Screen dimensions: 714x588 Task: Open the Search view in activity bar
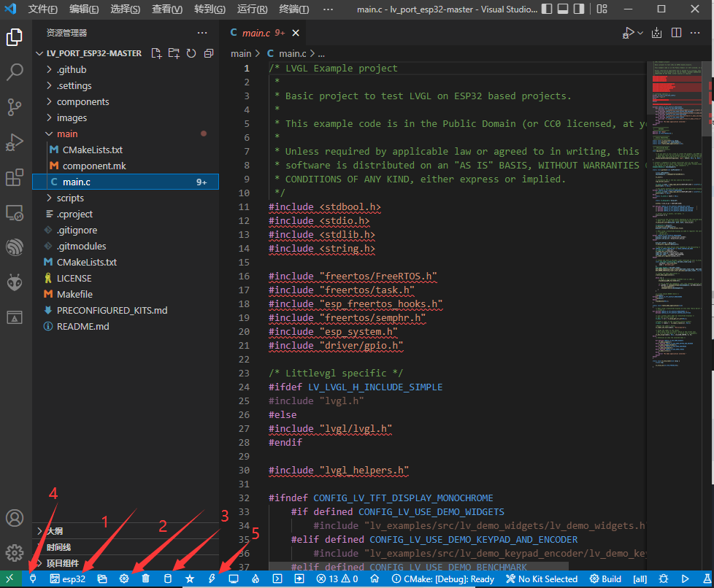click(15, 72)
